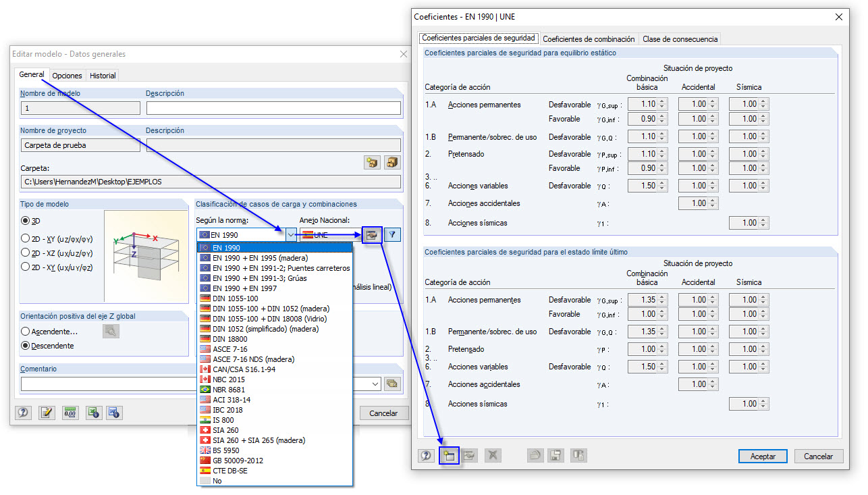This screenshot has width=868, height=495.
Task: Switch to the Opciones tab
Action: (67, 76)
